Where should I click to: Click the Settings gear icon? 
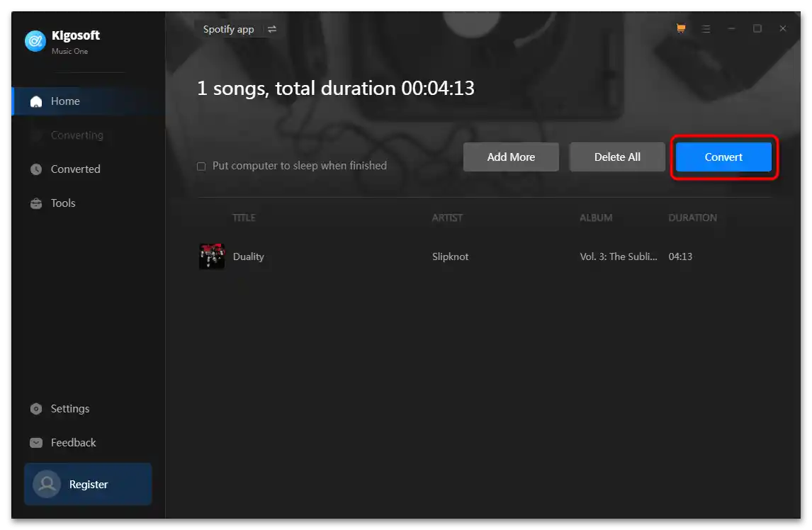tap(35, 409)
